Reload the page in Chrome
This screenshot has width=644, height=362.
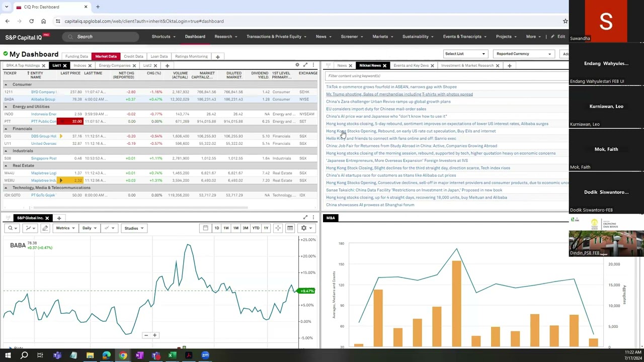click(x=31, y=21)
